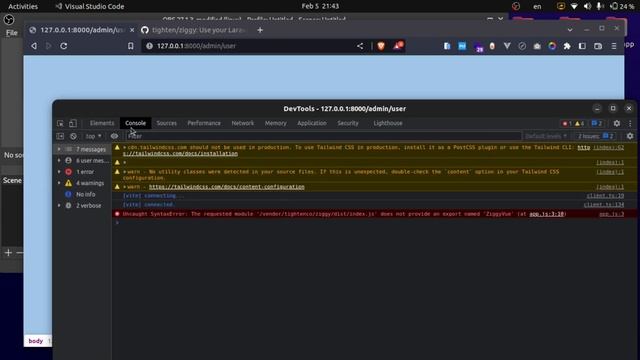Reload the page with the refresh icon
The width and height of the screenshot is (640, 360).
click(x=64, y=46)
